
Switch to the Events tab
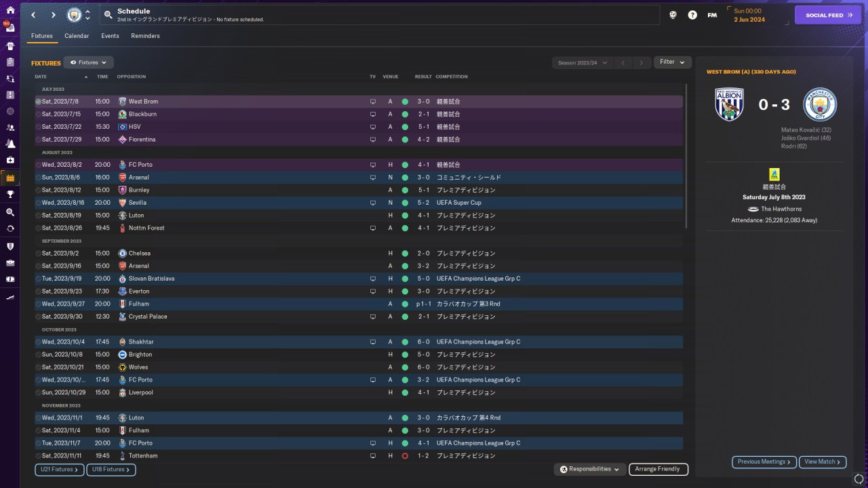tap(110, 36)
